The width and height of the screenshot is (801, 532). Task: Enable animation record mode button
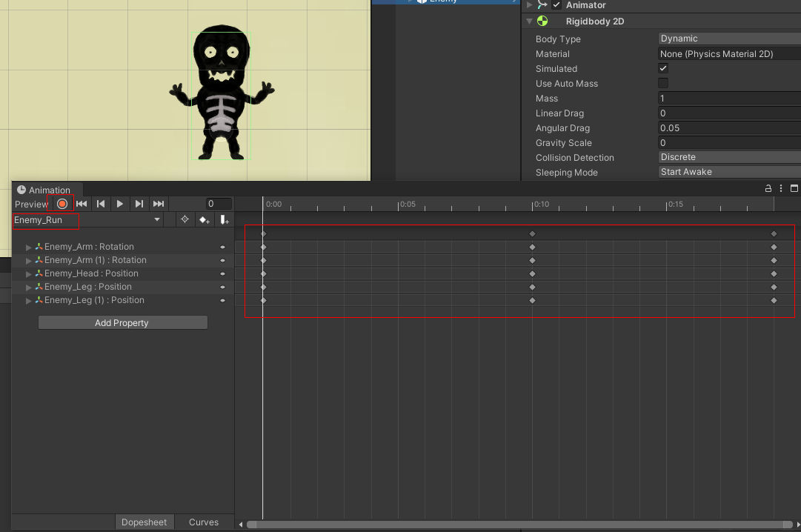tap(62, 204)
